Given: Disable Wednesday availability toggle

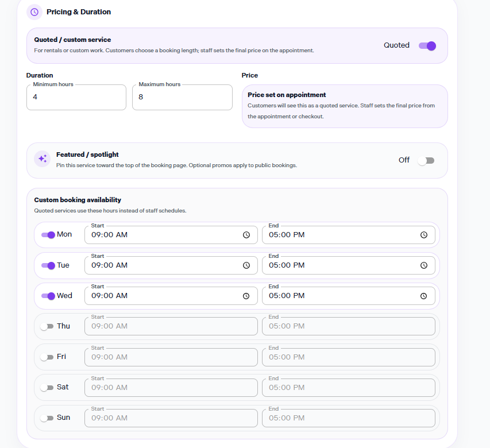Looking at the screenshot, I should (48, 296).
